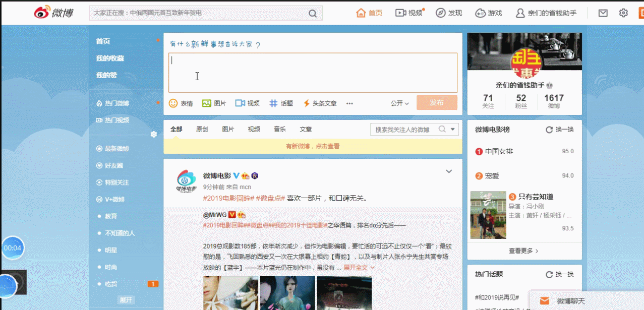Refresh 热门话题 with 换一换
Screen dimensions: 644x310
click(x=560, y=274)
